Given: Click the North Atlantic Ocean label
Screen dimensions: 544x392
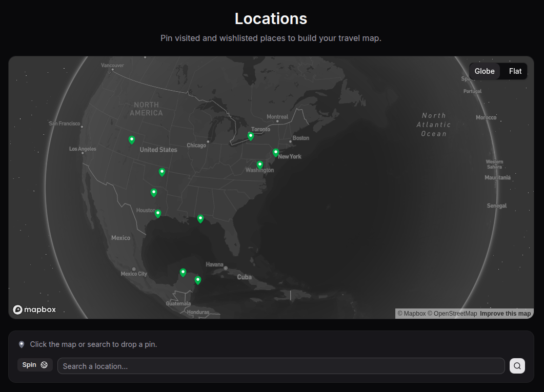Looking at the screenshot, I should point(434,125).
